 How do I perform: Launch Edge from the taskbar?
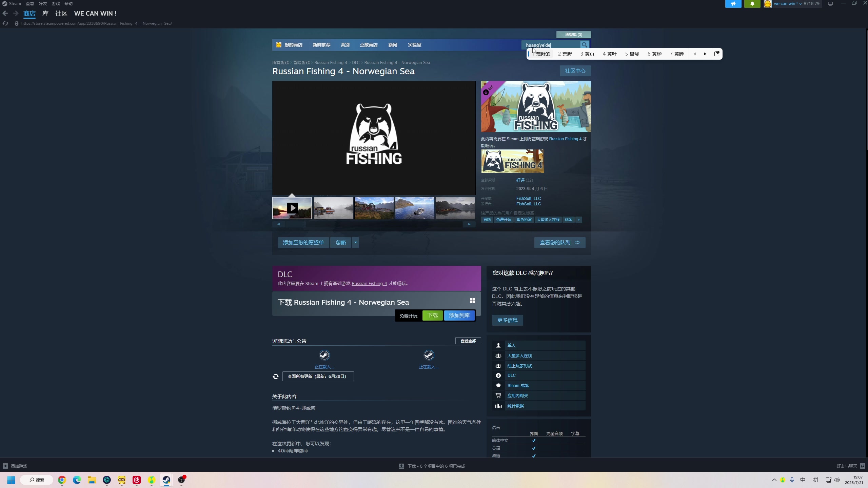(x=77, y=480)
